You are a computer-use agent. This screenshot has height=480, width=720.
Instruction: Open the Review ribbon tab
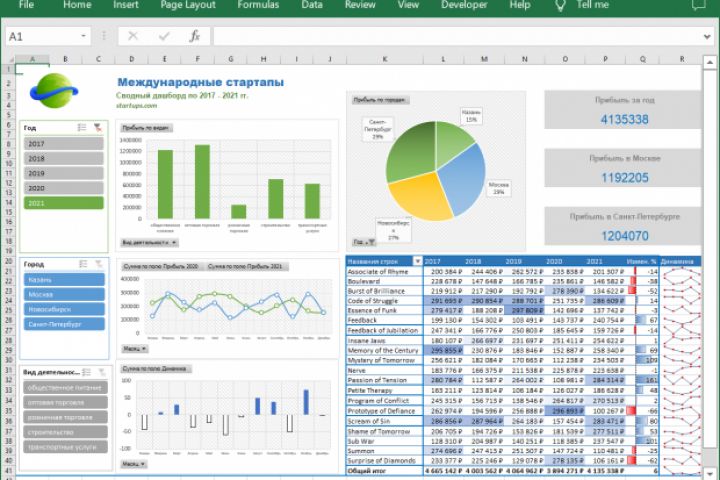point(360,5)
